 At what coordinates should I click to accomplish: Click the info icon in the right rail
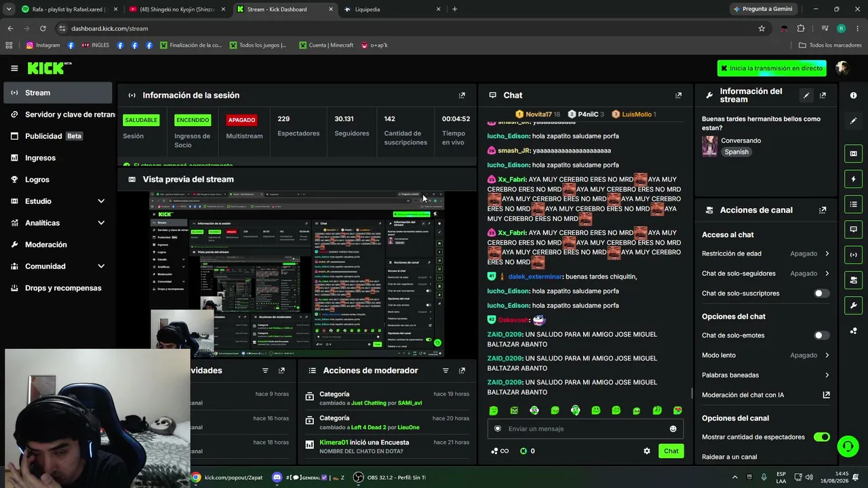click(x=853, y=96)
